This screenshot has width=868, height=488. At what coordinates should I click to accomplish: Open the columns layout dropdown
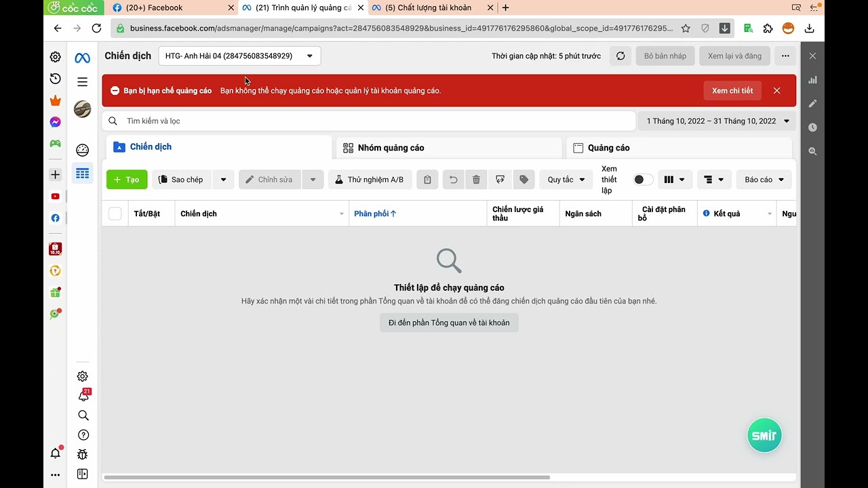click(x=675, y=180)
